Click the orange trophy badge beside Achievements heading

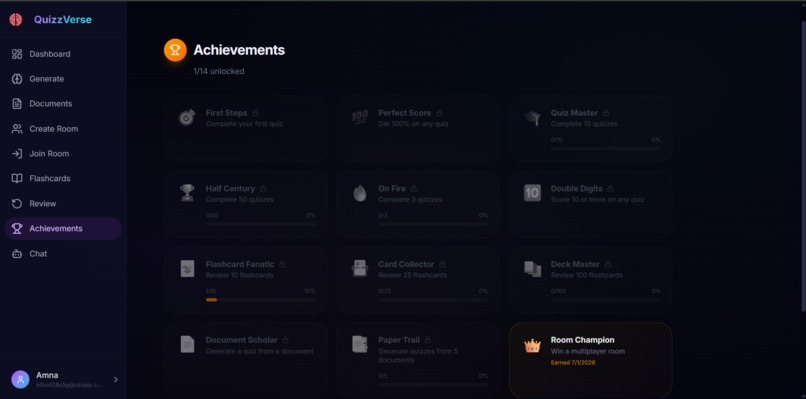click(x=175, y=50)
